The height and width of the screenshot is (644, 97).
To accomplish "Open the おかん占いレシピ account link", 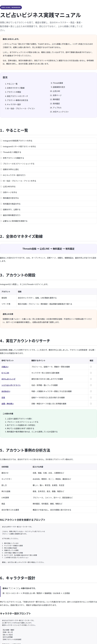I will click(x=9, y=379).
